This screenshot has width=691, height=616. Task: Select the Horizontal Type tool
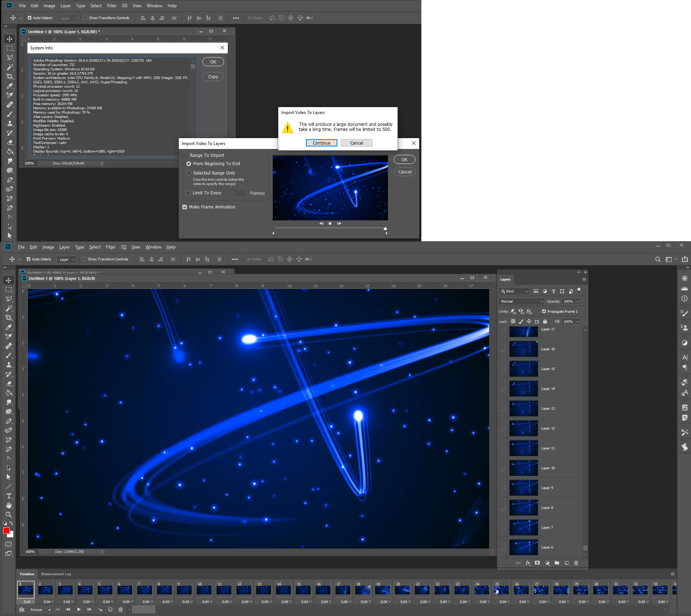[9, 496]
